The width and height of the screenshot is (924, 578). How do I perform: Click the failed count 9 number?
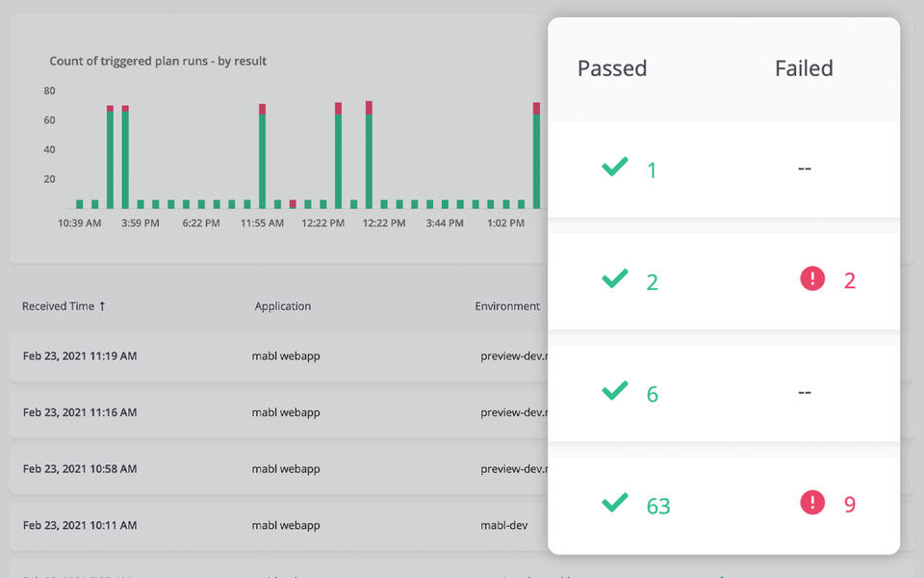pos(849,505)
